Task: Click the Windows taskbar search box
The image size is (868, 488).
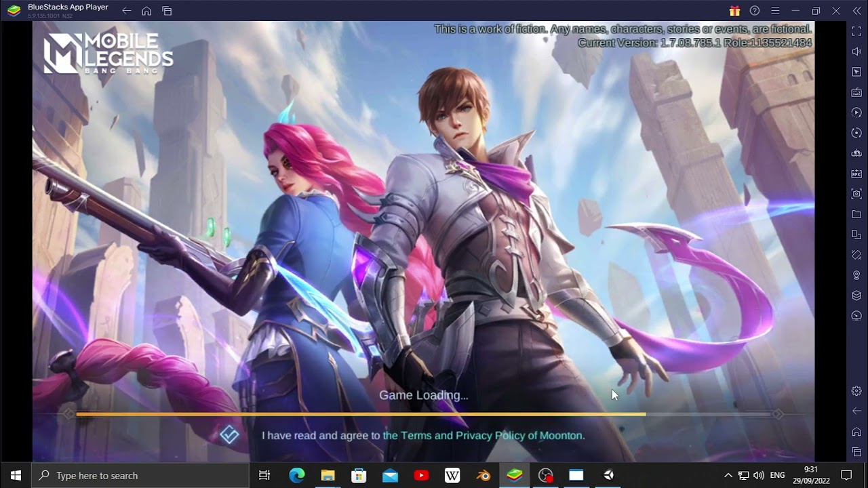Action: 141,475
